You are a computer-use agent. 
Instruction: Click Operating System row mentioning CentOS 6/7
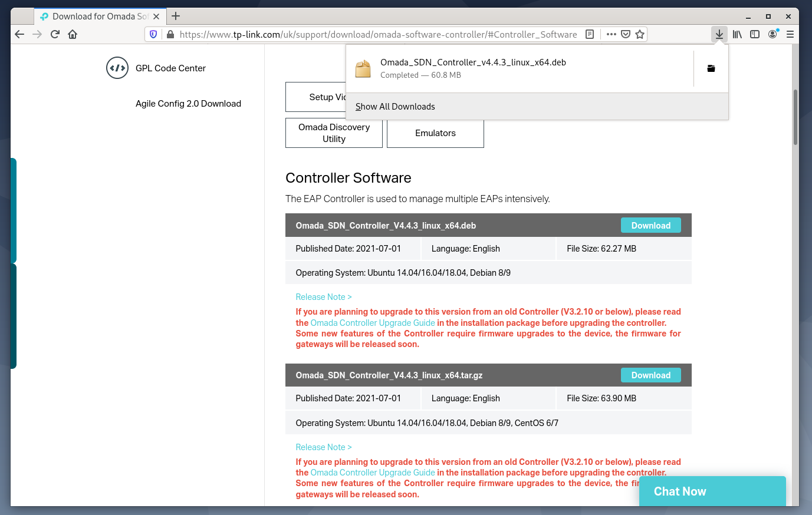488,423
